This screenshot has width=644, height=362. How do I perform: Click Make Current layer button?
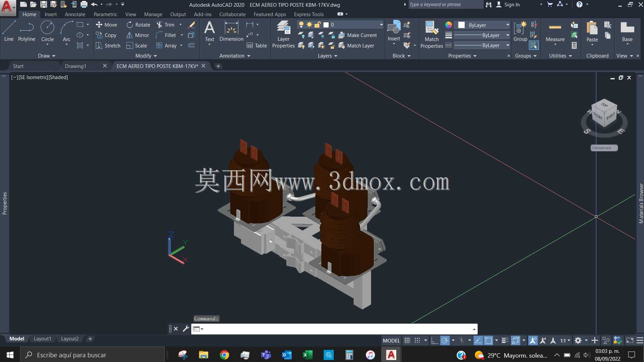[358, 35]
